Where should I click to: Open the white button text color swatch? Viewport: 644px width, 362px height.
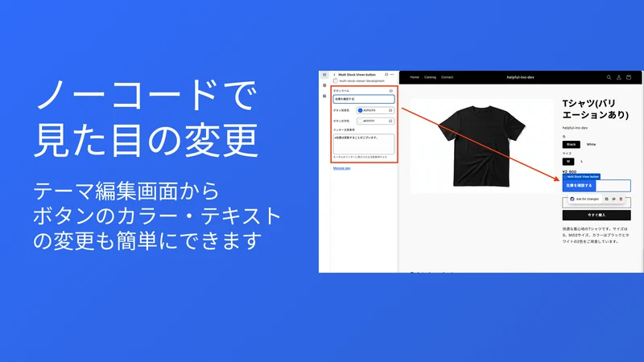(x=360, y=121)
